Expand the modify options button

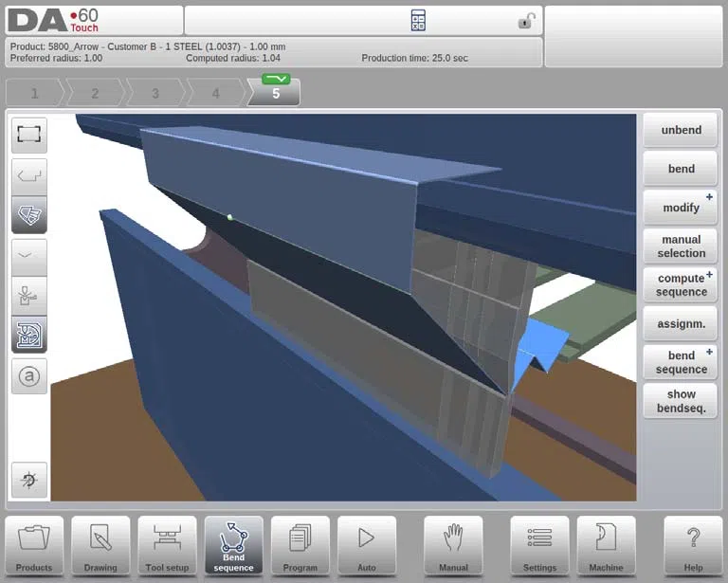pyautogui.click(x=681, y=208)
